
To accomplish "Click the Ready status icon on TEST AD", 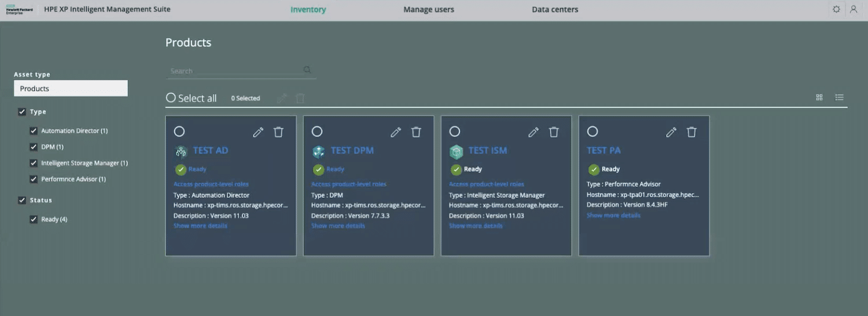I will click(181, 170).
